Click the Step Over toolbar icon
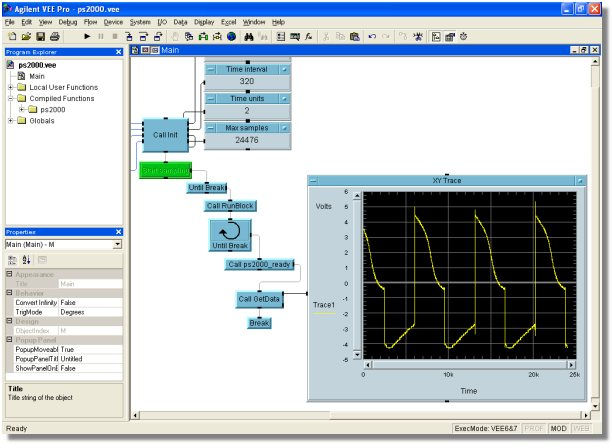The image size is (612, 448). pos(144,37)
